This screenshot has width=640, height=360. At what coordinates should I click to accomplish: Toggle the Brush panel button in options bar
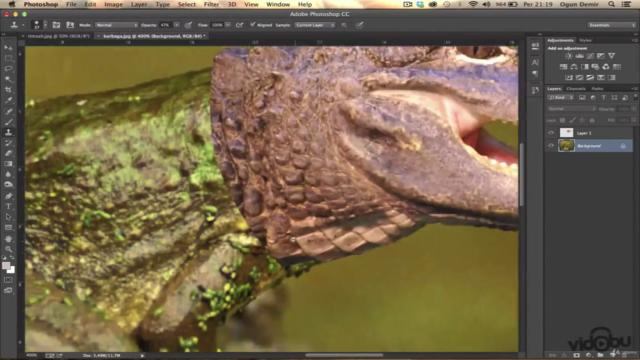(56, 25)
